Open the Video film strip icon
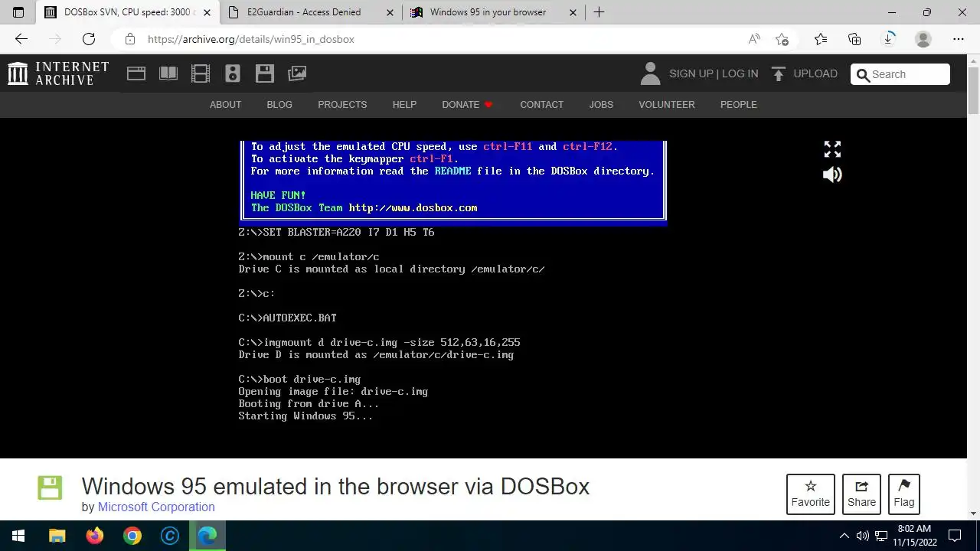The width and height of the screenshot is (980, 551). coord(201,73)
